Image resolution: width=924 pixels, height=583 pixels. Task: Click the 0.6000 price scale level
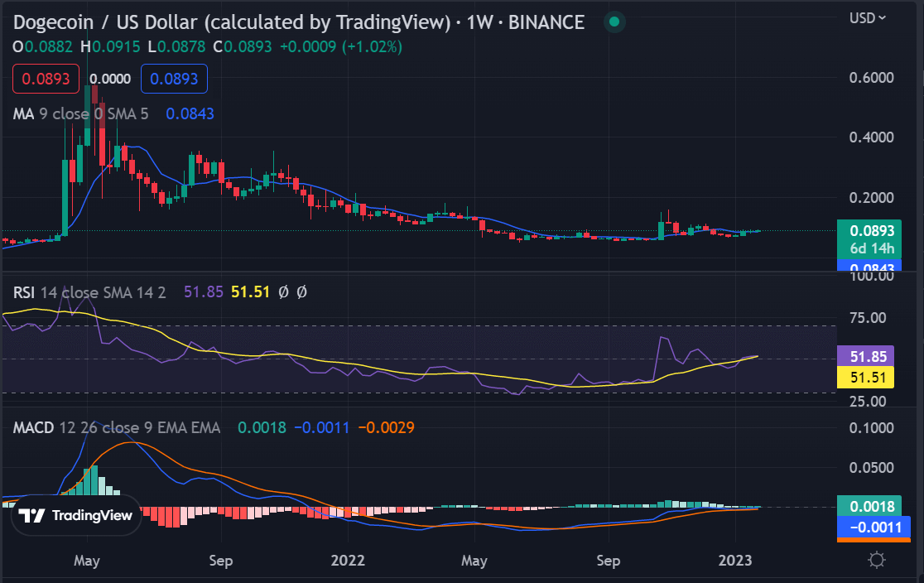coord(871,78)
